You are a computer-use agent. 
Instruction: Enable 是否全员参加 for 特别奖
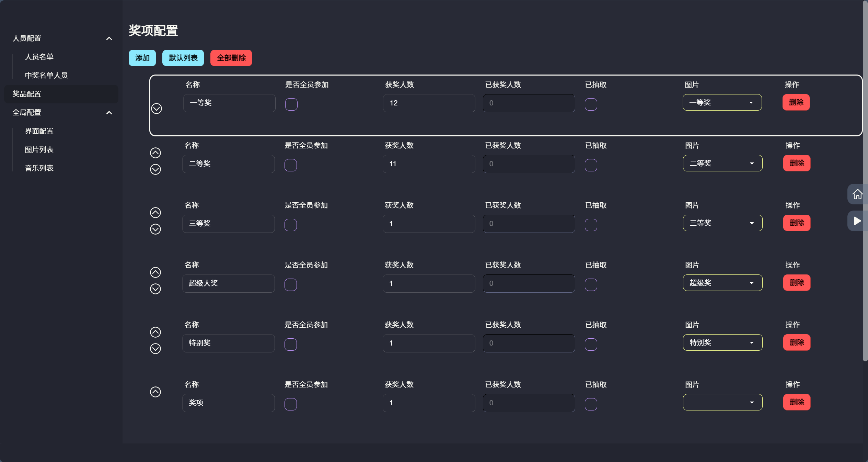[290, 345]
